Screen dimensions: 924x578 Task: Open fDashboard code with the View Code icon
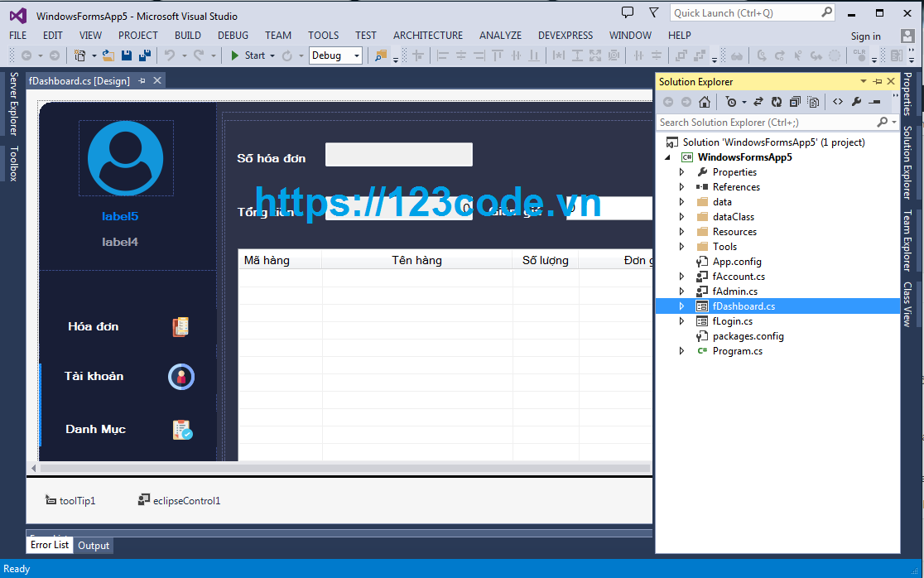coord(838,101)
